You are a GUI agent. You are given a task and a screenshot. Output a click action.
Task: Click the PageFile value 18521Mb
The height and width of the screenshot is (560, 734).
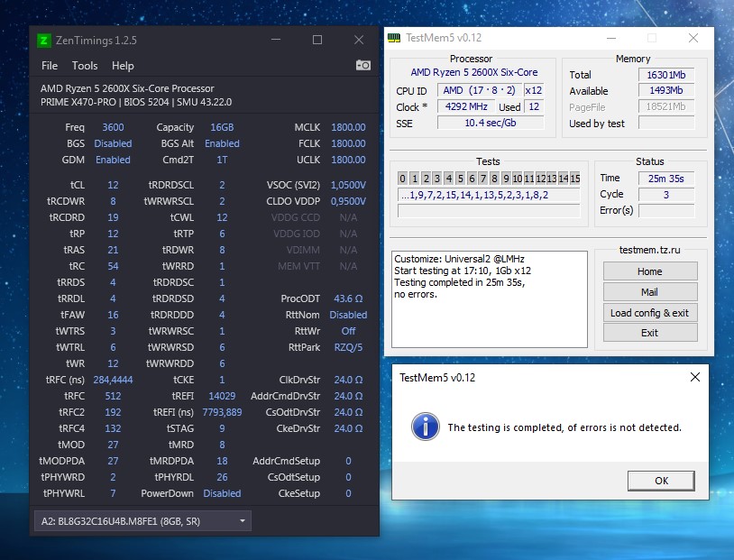click(666, 106)
